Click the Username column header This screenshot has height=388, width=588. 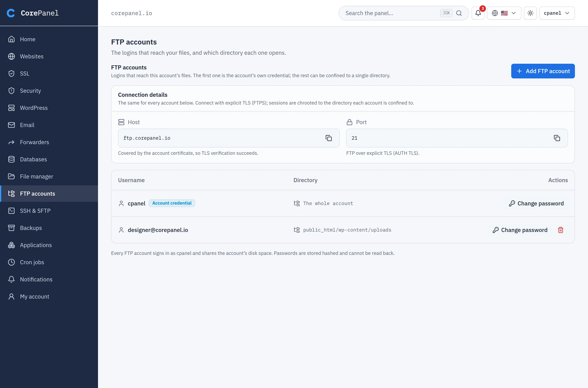click(131, 180)
